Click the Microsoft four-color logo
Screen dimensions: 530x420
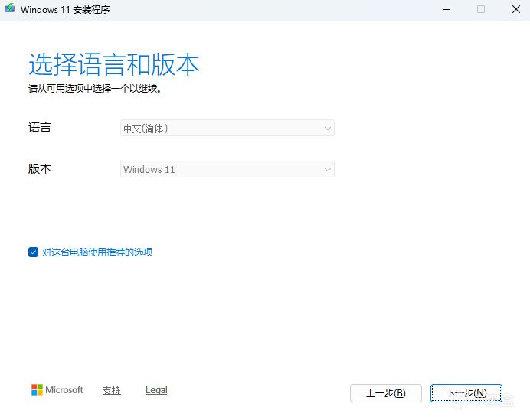click(37, 389)
